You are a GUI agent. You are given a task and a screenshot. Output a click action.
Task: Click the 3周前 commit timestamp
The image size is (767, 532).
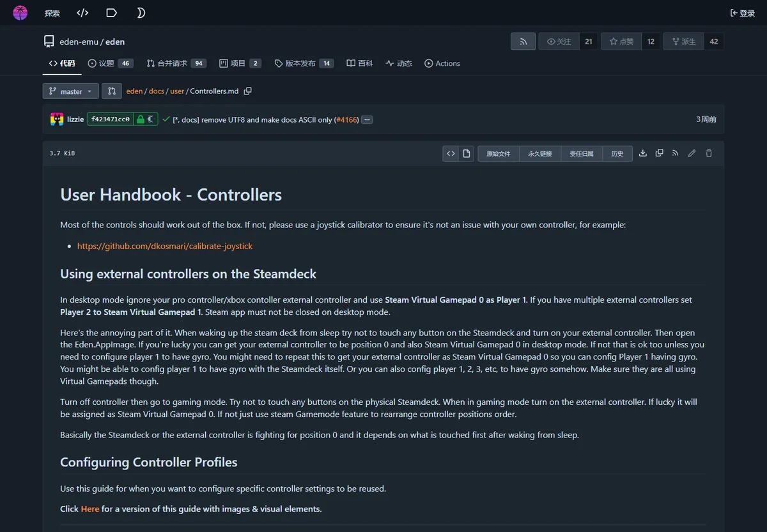pos(706,119)
